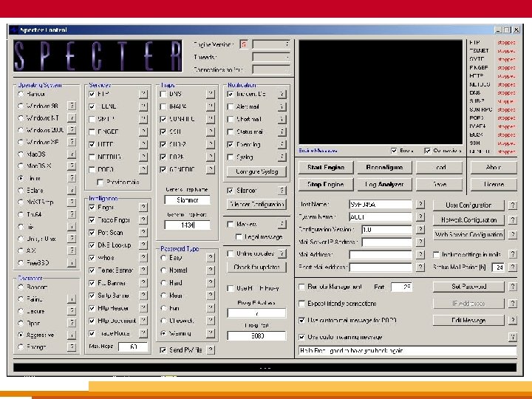Choose FreeBSD operating system

[x=21, y=262]
